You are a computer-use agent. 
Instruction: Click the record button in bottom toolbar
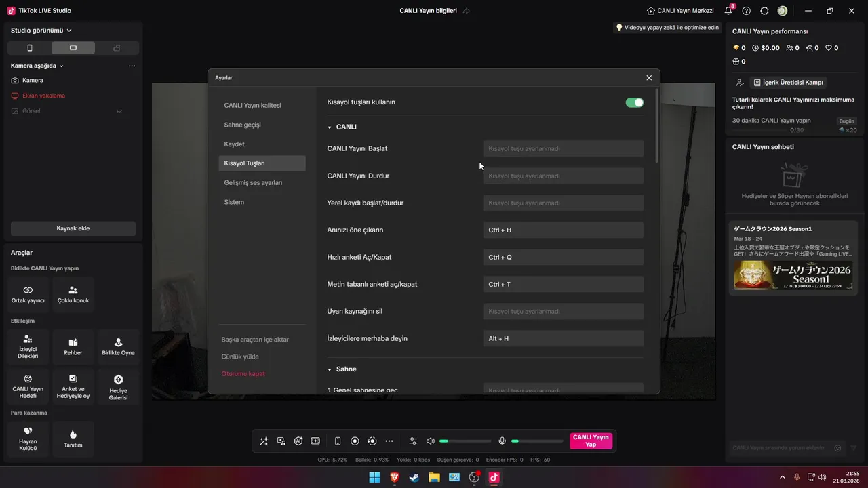355,441
